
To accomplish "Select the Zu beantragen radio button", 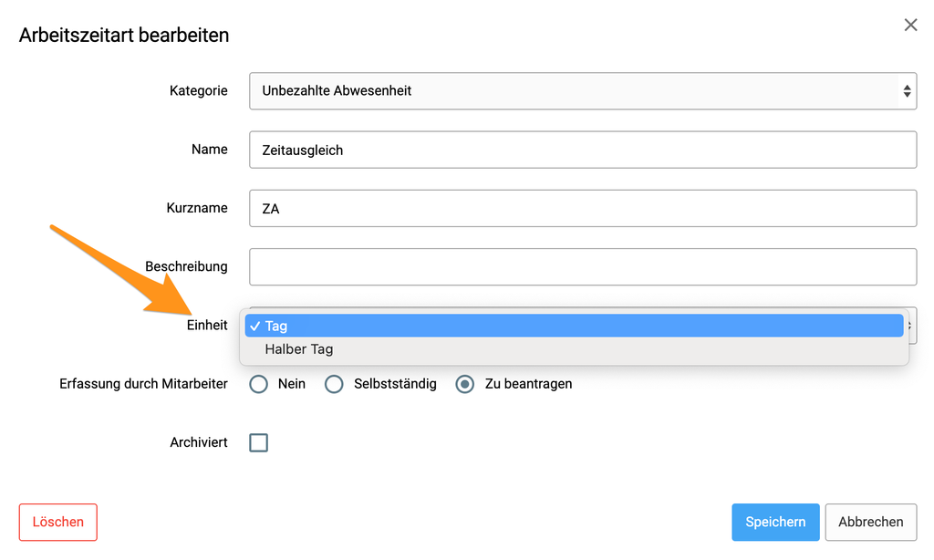I will coord(464,384).
